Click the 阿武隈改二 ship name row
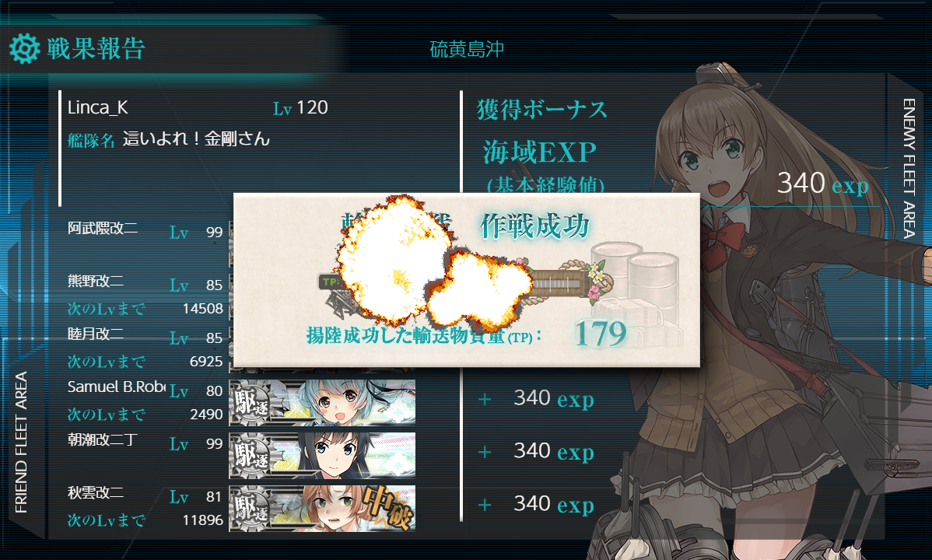The width and height of the screenshot is (932, 560). pos(145,231)
